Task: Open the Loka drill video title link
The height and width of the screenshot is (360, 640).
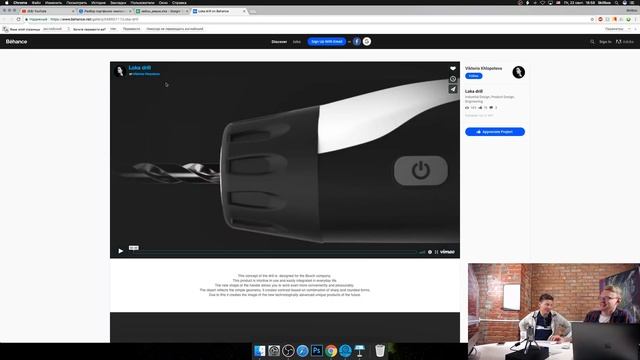Action: 140,68
